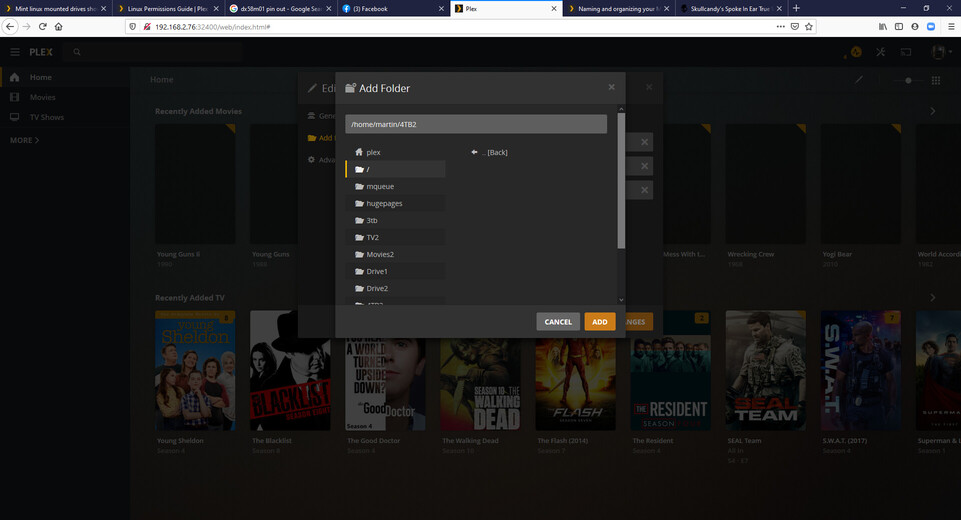961x520 pixels.
Task: Select the root "/" folder entry
Action: pos(395,169)
